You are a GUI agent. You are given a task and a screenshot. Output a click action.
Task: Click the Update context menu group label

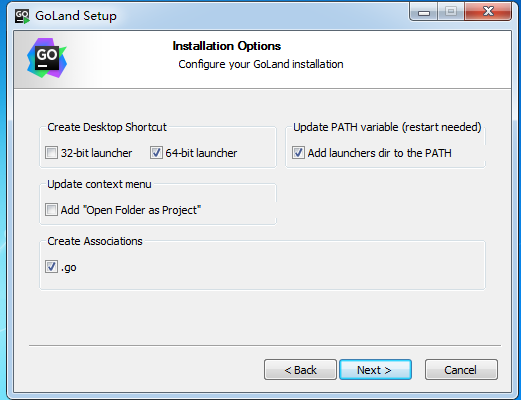click(x=99, y=184)
